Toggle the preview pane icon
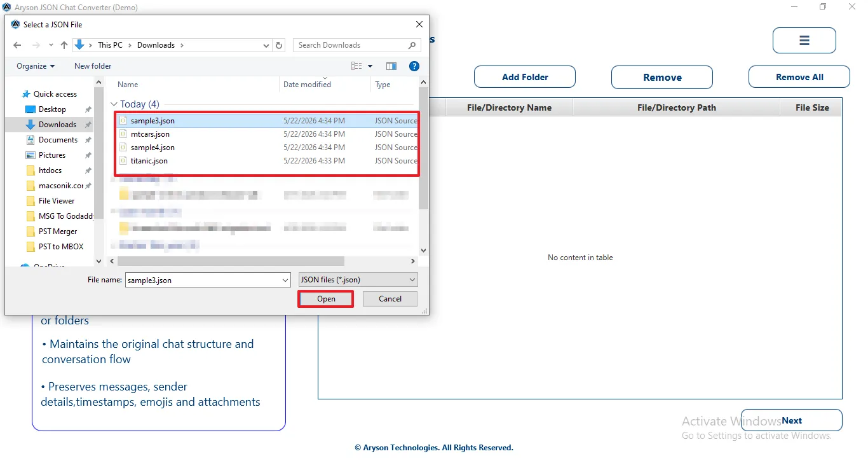868x463 pixels. pyautogui.click(x=391, y=66)
